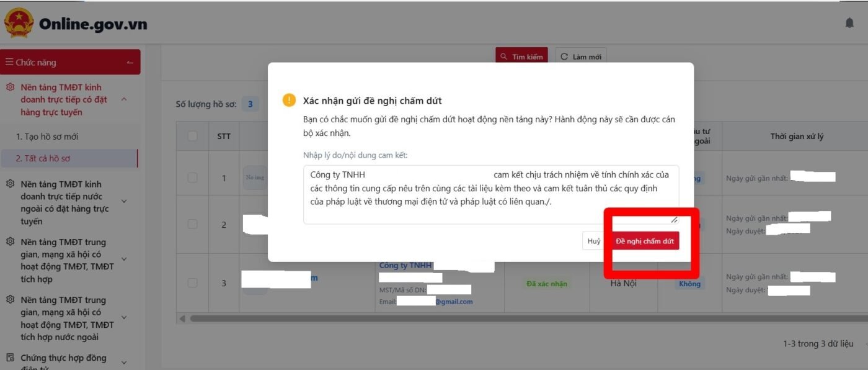Tick the checkbox for row 3
The width and height of the screenshot is (868, 370).
192,283
